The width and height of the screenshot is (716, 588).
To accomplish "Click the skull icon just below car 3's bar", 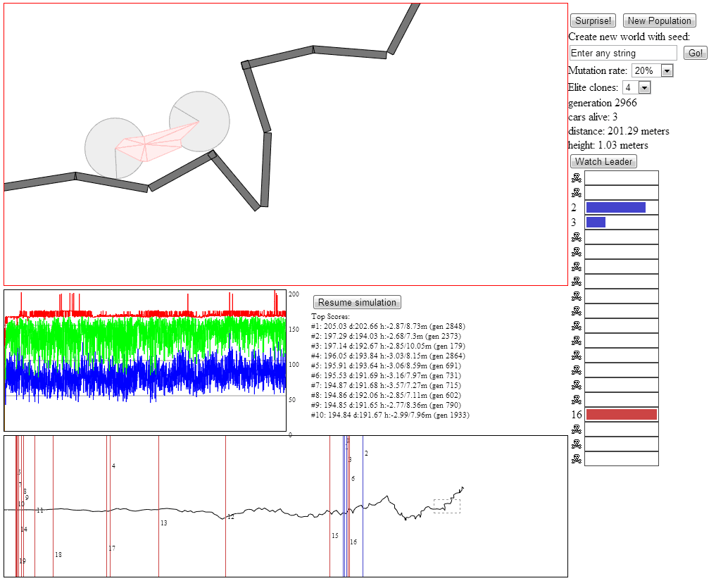I will (x=577, y=237).
